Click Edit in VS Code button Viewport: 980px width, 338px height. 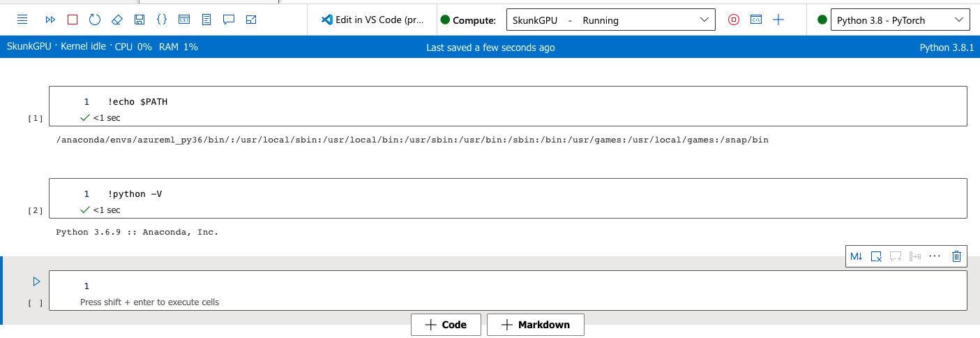pyautogui.click(x=372, y=20)
